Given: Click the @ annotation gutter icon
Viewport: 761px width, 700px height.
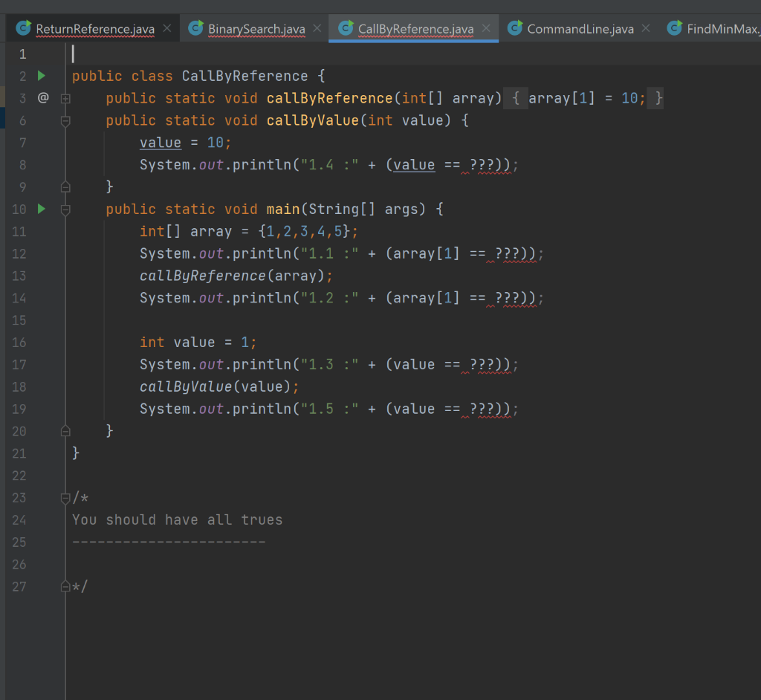Looking at the screenshot, I should point(45,97).
